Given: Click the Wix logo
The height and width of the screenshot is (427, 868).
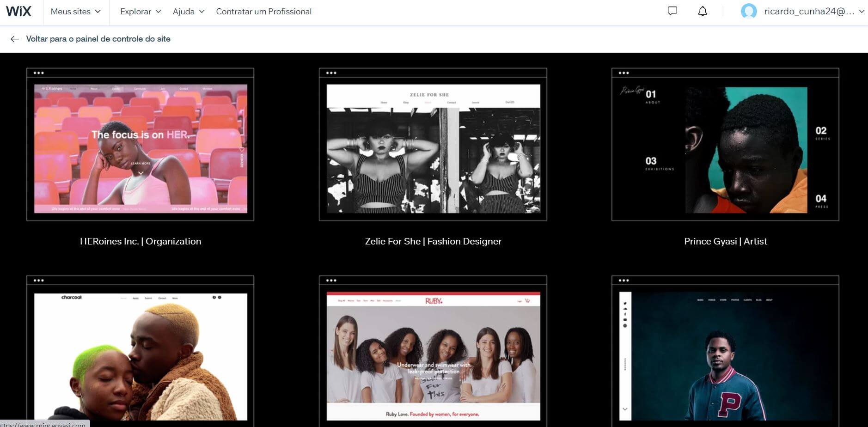Looking at the screenshot, I should pyautogui.click(x=18, y=12).
